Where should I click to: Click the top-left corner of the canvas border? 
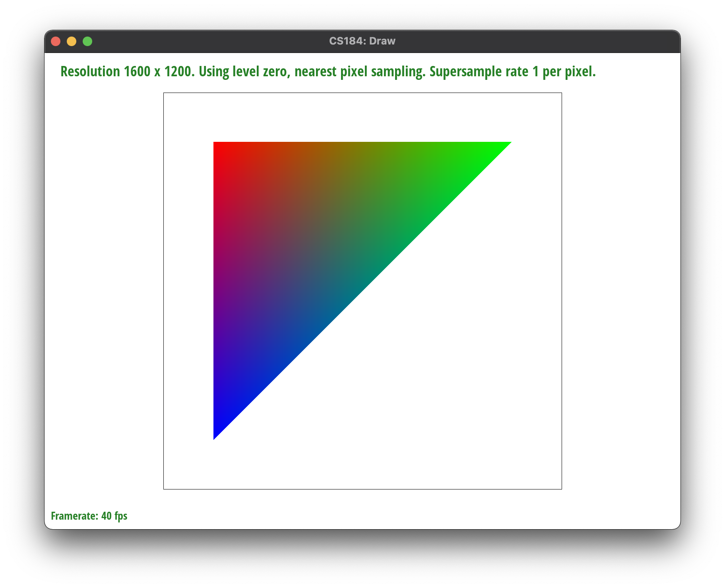(x=164, y=93)
